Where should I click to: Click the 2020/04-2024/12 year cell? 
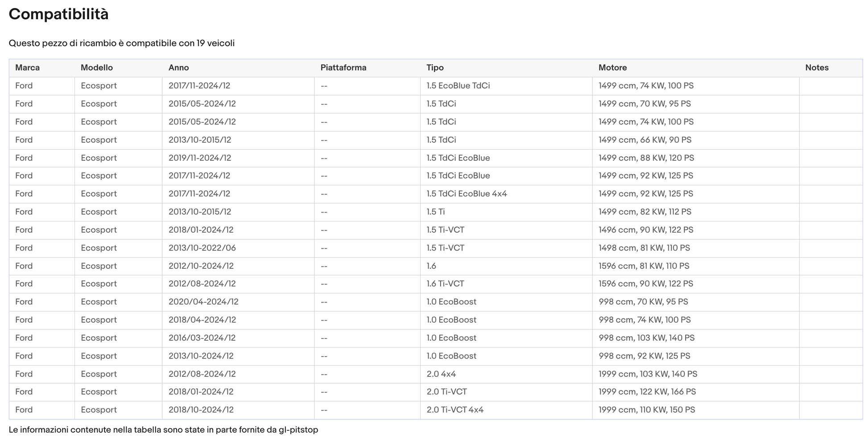pos(203,302)
